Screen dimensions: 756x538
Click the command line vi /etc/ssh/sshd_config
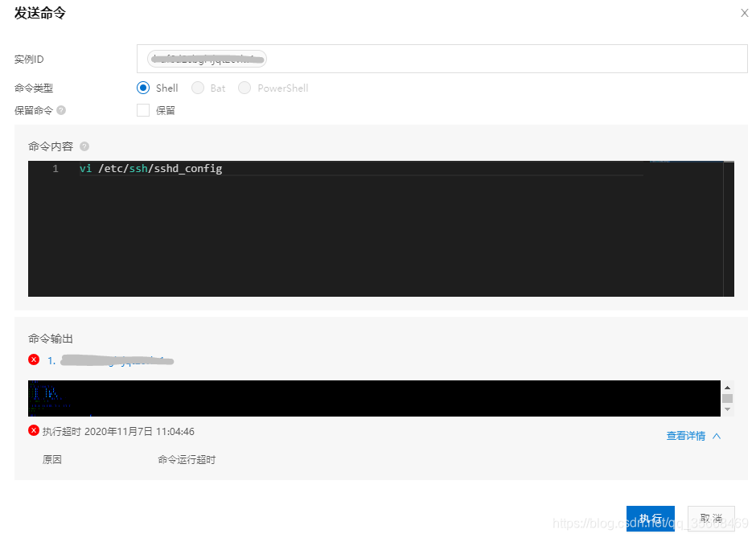tap(151, 169)
